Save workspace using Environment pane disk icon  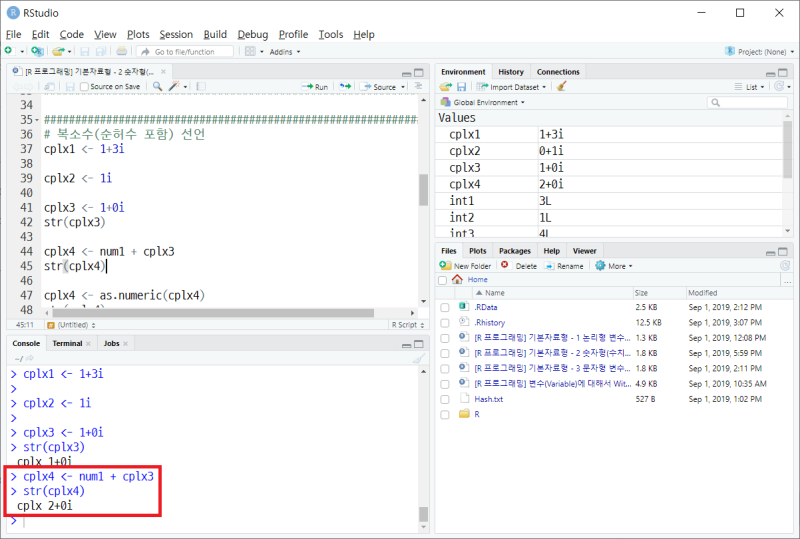pos(461,87)
